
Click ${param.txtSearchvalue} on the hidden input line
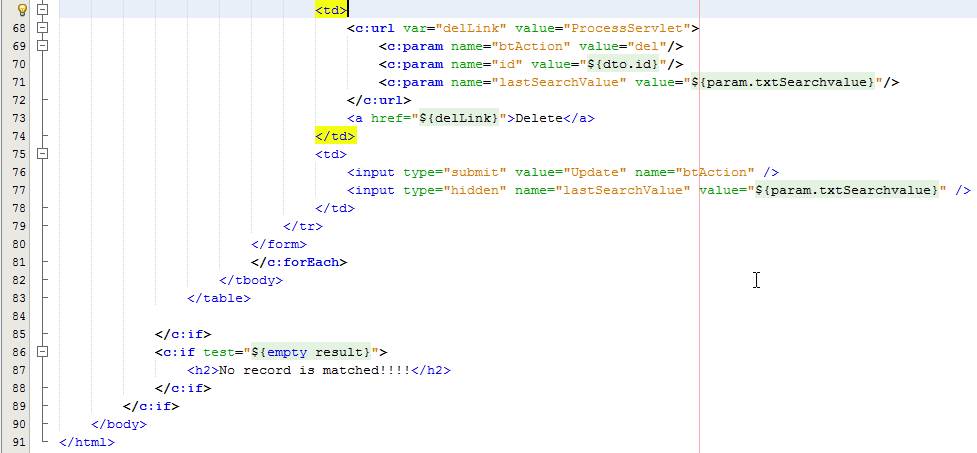pos(847,190)
